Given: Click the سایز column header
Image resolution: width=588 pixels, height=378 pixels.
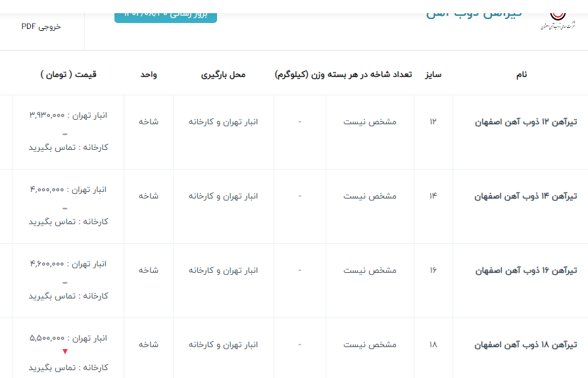Looking at the screenshot, I should click(433, 75).
